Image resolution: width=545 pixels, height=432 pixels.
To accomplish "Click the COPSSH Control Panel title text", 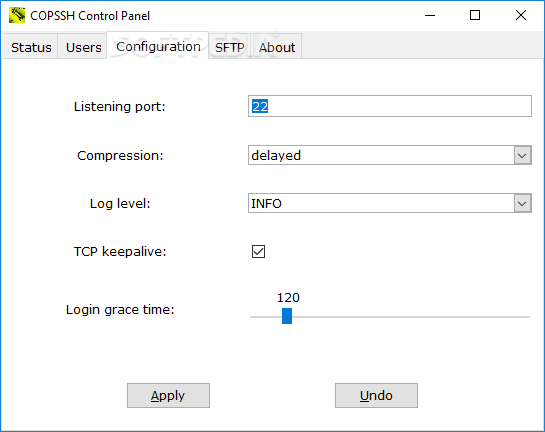I will pyautogui.click(x=90, y=16).
